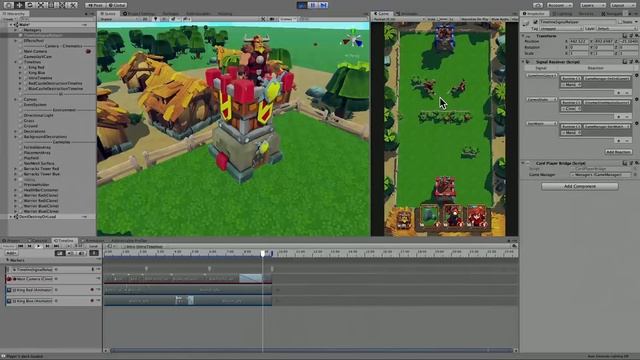Click the Add Reaction button
640x360 pixels.
(x=618, y=151)
